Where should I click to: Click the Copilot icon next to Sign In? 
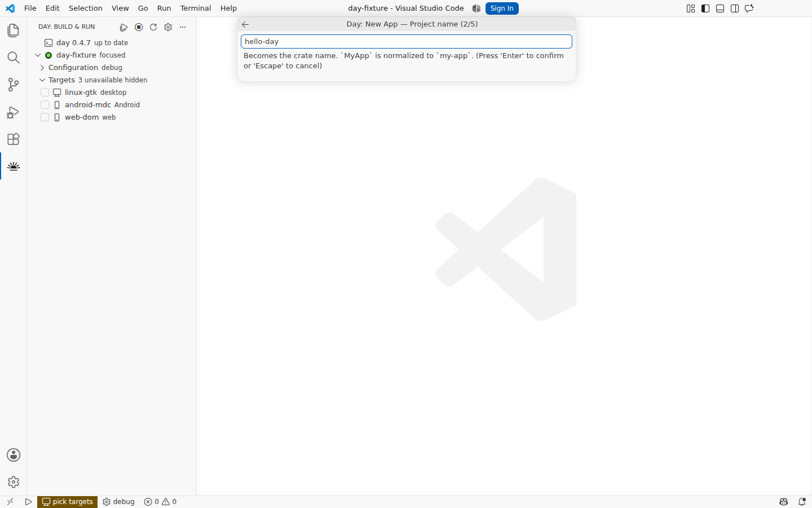tap(476, 8)
